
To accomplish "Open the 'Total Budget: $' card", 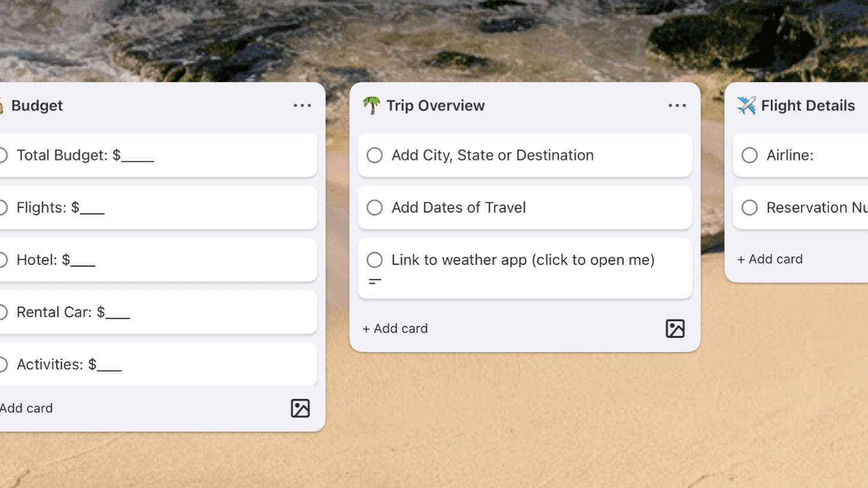I will tap(159, 156).
